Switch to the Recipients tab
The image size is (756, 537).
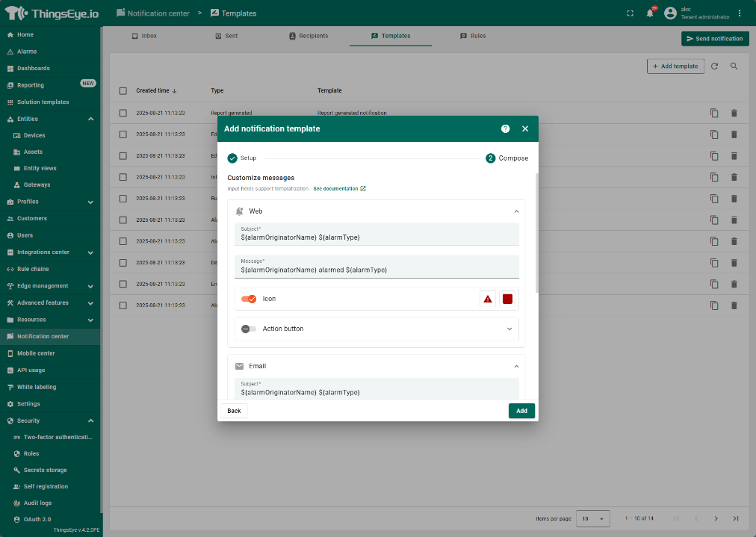click(x=309, y=36)
